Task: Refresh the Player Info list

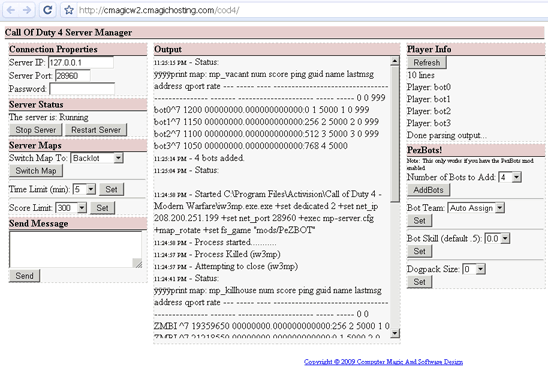Action: coord(427,63)
